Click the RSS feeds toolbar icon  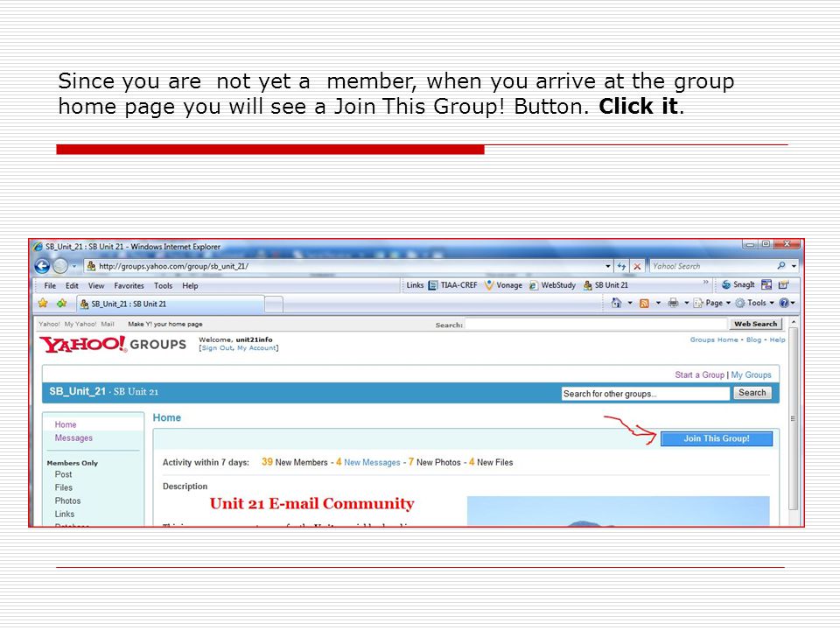click(x=645, y=304)
